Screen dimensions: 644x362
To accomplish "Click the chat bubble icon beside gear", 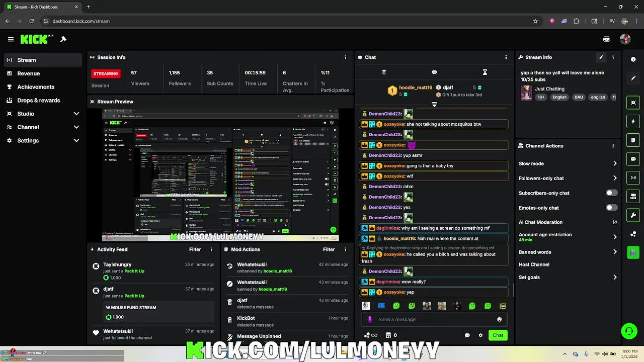I will [467, 335].
